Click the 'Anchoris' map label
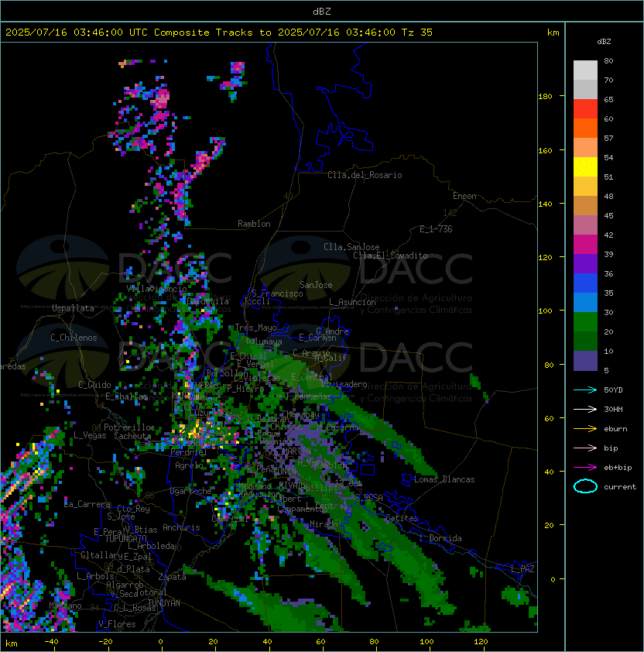 181,527
